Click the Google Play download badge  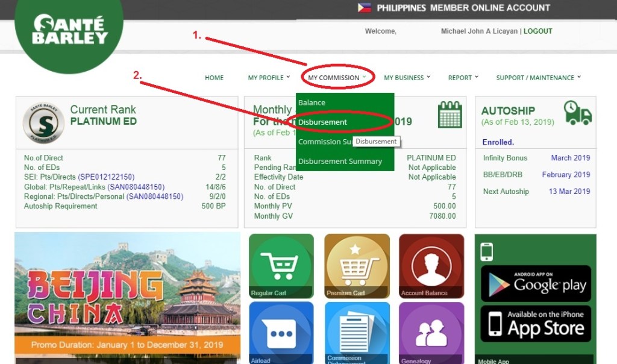tap(536, 283)
